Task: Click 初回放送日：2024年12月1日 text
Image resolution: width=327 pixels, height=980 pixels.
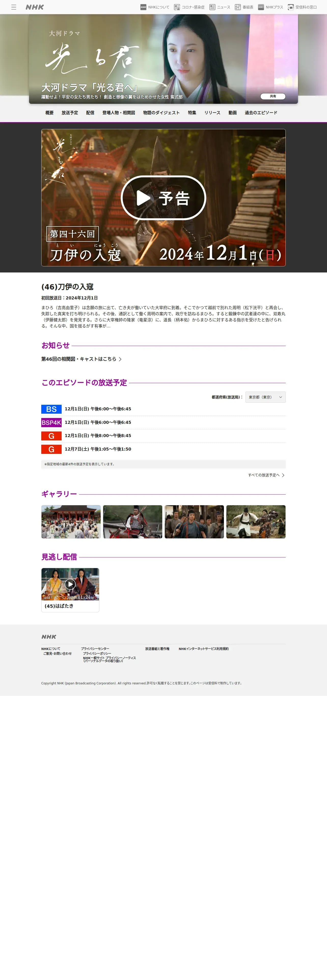Action: [x=70, y=298]
